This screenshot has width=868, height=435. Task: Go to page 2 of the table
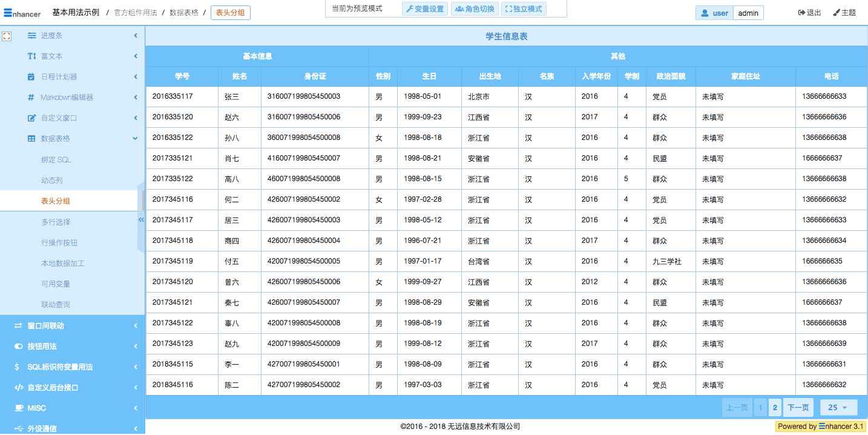[x=775, y=408]
